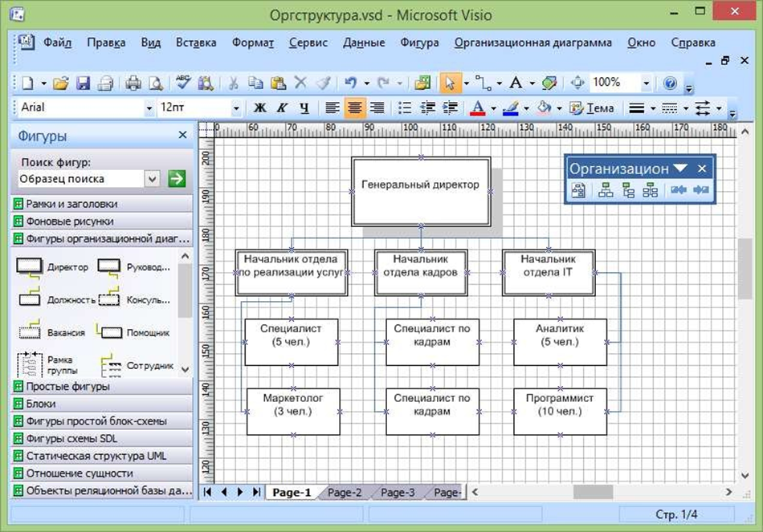
Task: Click the Образец поиска search field
Action: (x=81, y=179)
